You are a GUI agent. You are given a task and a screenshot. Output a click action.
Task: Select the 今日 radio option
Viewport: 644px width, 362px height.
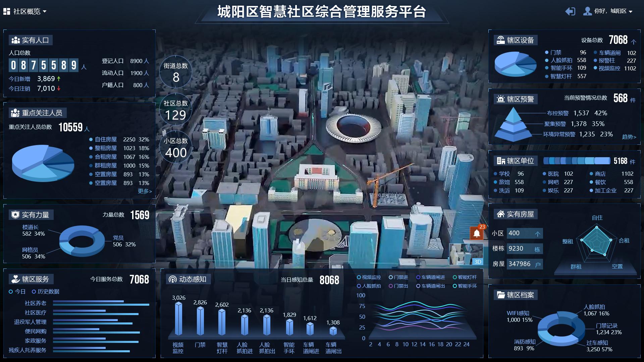tap(11, 292)
